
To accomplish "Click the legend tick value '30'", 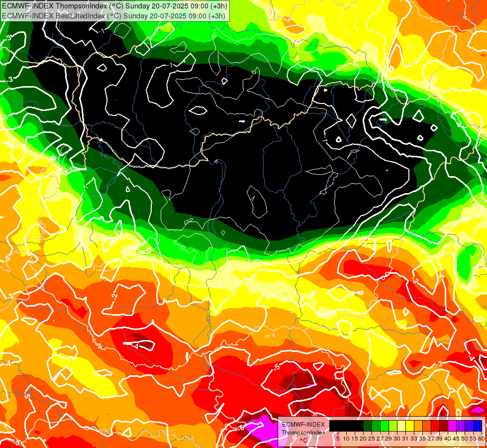I will pyautogui.click(x=397, y=439).
